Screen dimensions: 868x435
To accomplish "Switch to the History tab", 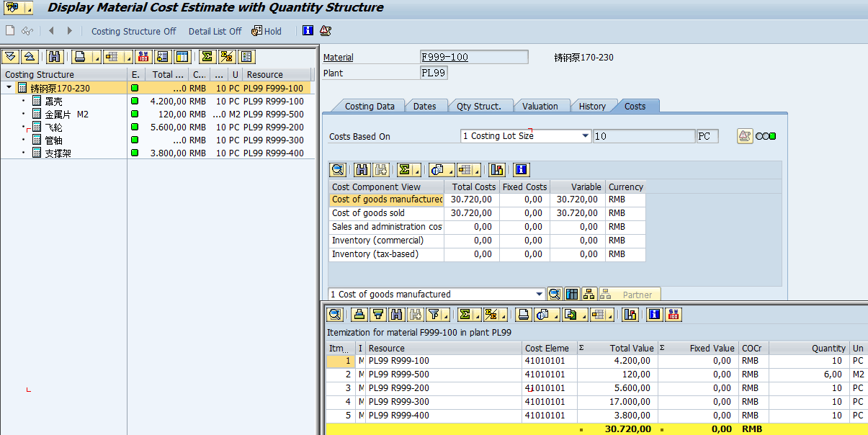I will (x=592, y=106).
